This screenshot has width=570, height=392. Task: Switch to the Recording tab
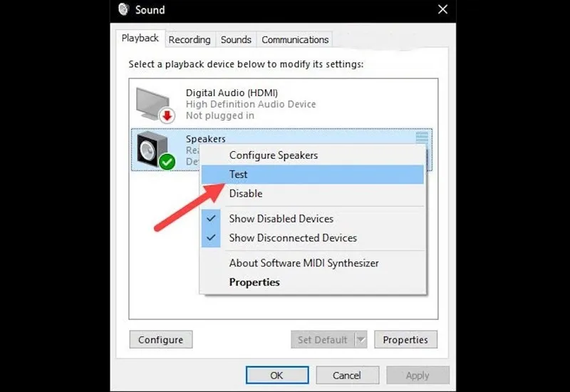point(190,40)
